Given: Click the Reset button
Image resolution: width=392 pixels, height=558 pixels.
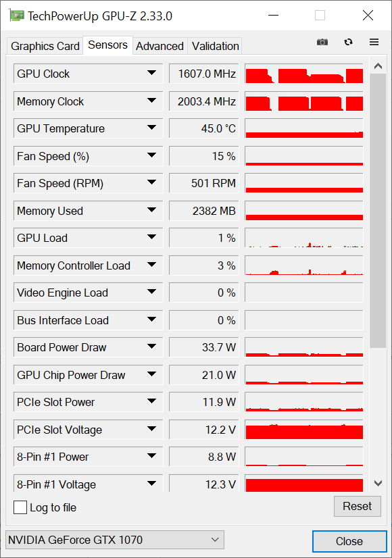Looking at the screenshot, I should tap(357, 506).
